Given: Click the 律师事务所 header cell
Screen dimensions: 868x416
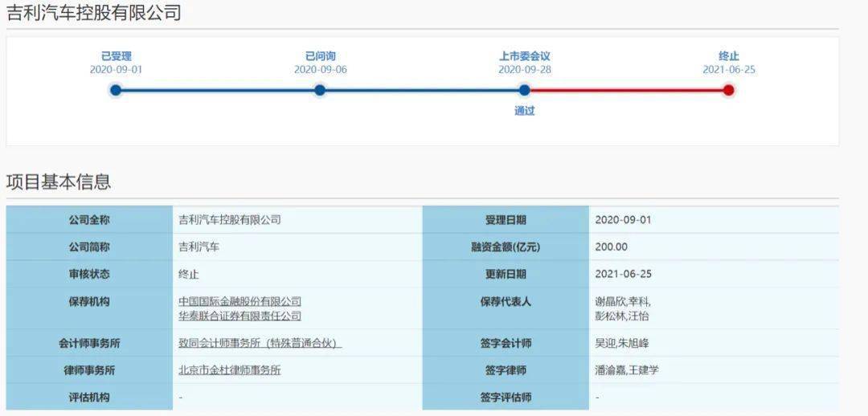Looking at the screenshot, I should (89, 370).
